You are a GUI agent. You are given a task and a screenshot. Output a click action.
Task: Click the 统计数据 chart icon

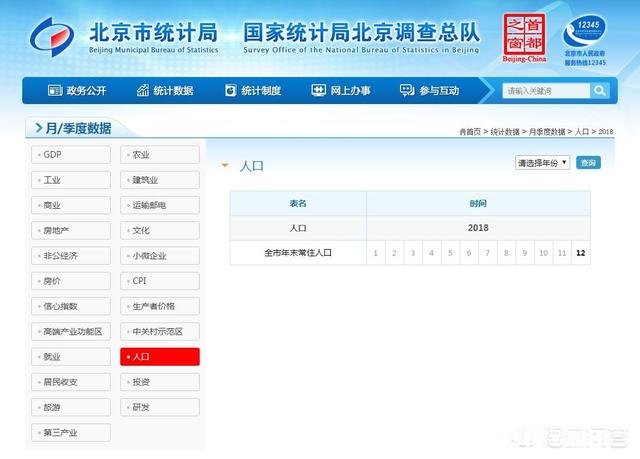pos(142,90)
